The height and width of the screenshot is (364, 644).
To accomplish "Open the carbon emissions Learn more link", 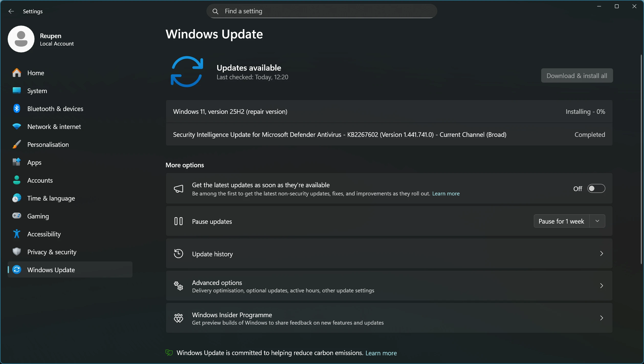I will click(381, 353).
